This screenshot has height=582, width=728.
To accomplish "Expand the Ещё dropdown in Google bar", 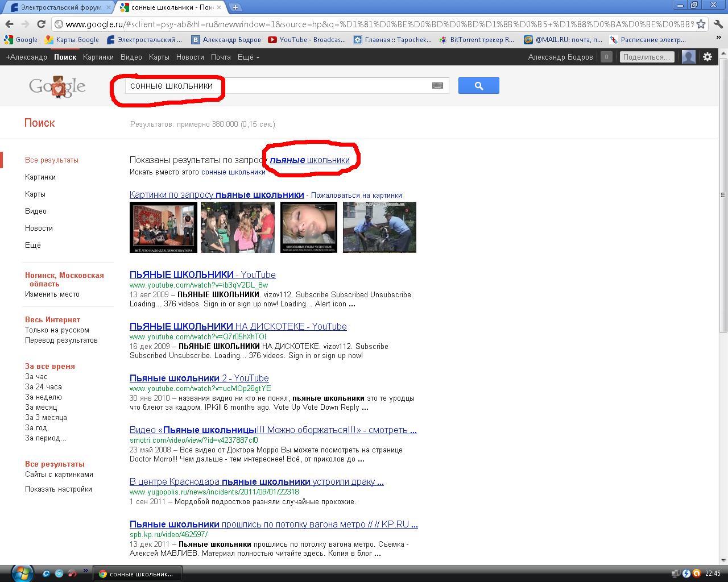I will 248,57.
